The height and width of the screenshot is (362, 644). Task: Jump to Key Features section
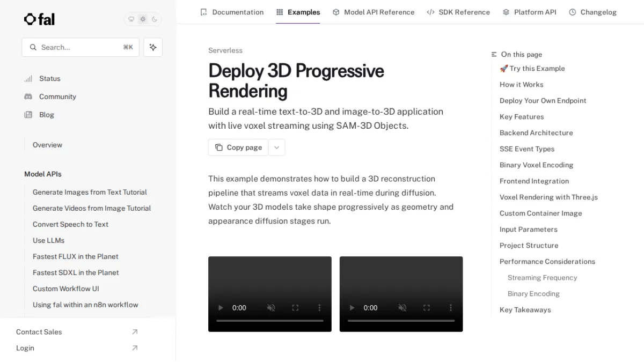coord(522,117)
